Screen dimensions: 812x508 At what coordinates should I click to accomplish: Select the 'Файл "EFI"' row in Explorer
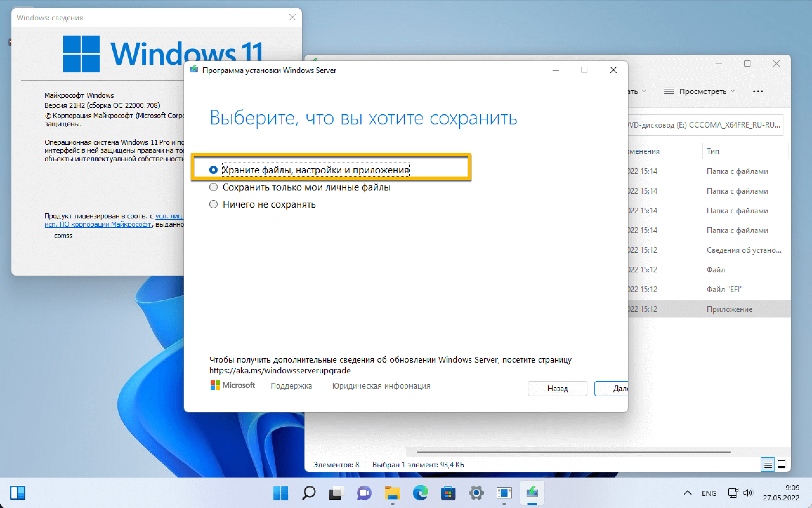coord(709,289)
